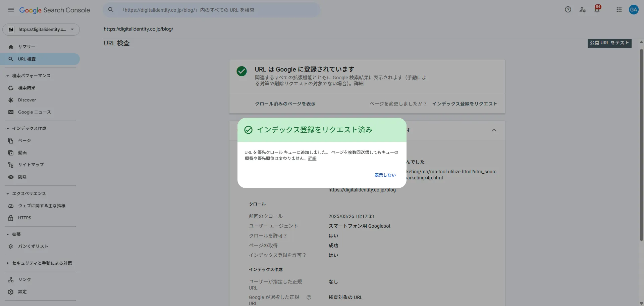644x306 pixels.
Task: Open the リンク report
Action: 40,280
